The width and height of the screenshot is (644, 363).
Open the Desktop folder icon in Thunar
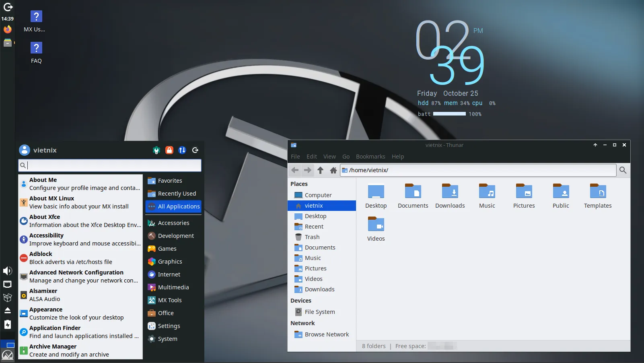pyautogui.click(x=376, y=192)
